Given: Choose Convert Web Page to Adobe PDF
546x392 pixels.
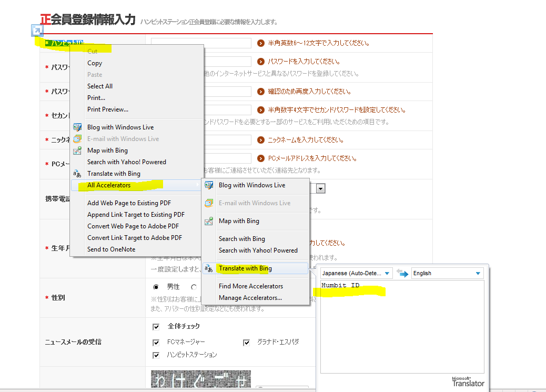Looking at the screenshot, I should (133, 226).
